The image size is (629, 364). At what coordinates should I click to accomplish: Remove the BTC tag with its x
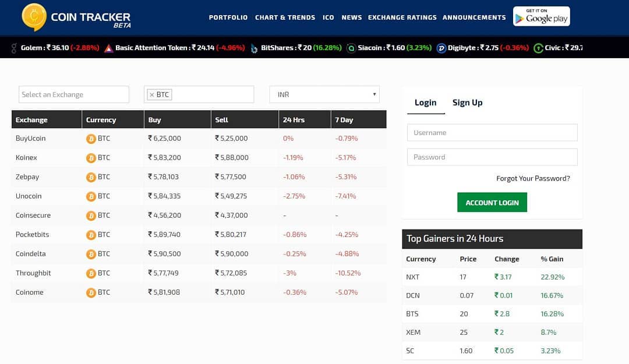[151, 95]
